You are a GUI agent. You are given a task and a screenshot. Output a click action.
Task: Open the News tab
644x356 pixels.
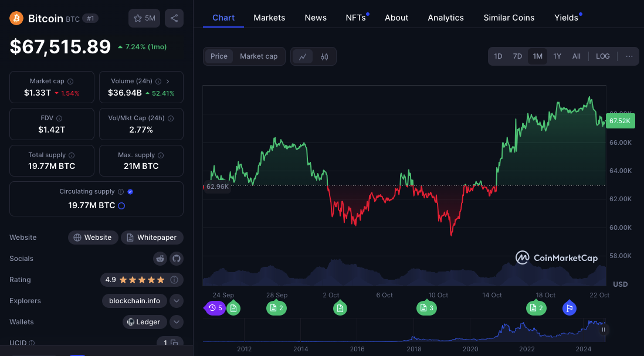tap(316, 18)
